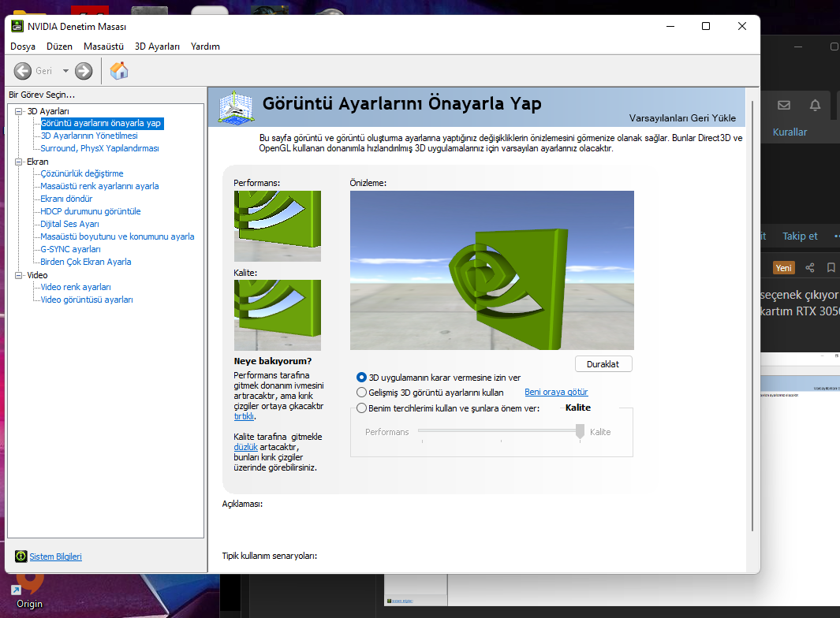Click the 'tırtıklı' hyperlink
This screenshot has height=618, width=840.
click(x=244, y=416)
